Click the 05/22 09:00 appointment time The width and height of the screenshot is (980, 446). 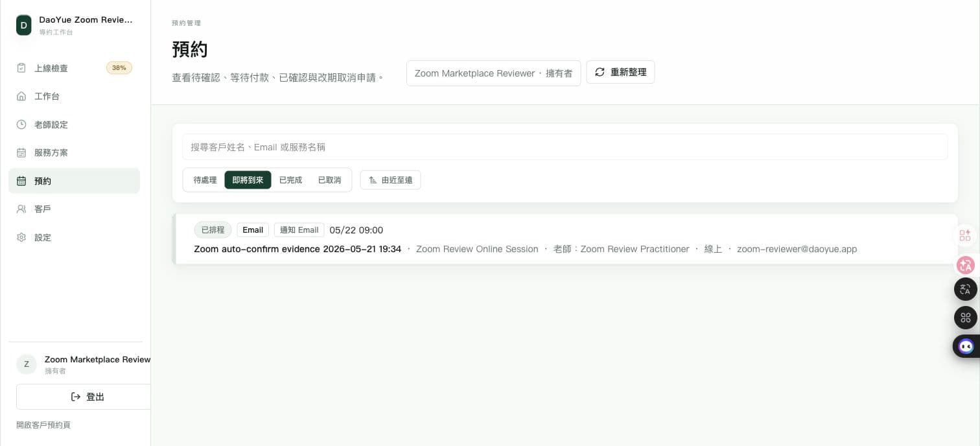pyautogui.click(x=356, y=230)
